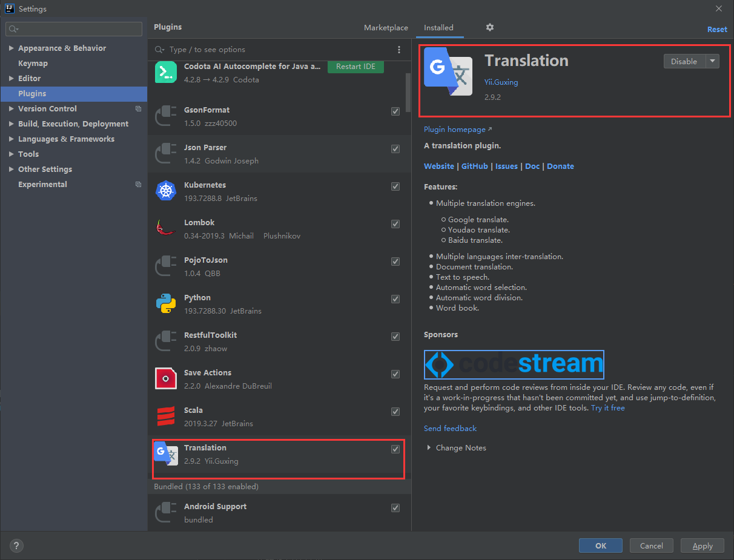Expand Languages & Frameworks node
This screenshot has width=734, height=560.
(12, 139)
